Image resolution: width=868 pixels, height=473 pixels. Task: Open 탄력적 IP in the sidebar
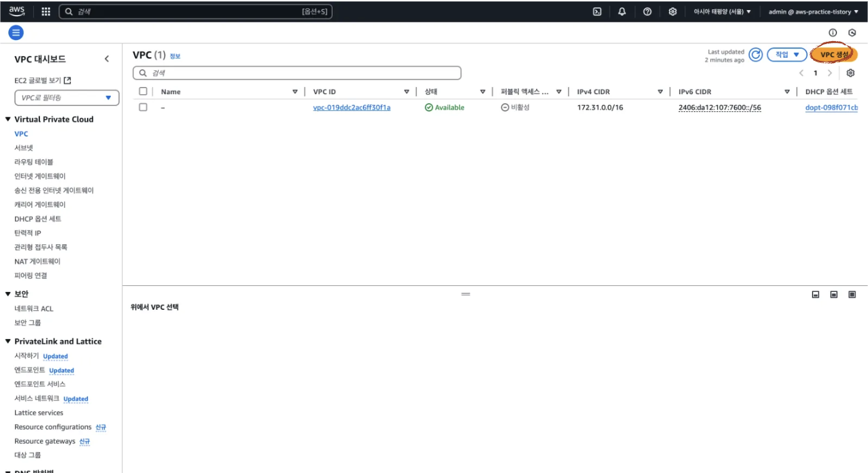[x=28, y=233]
